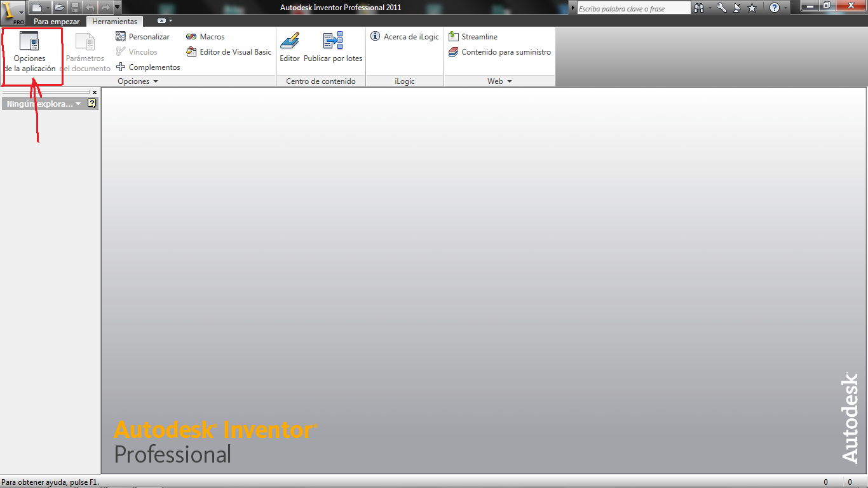
Task: Click the key icon in the title bar
Action: [722, 8]
